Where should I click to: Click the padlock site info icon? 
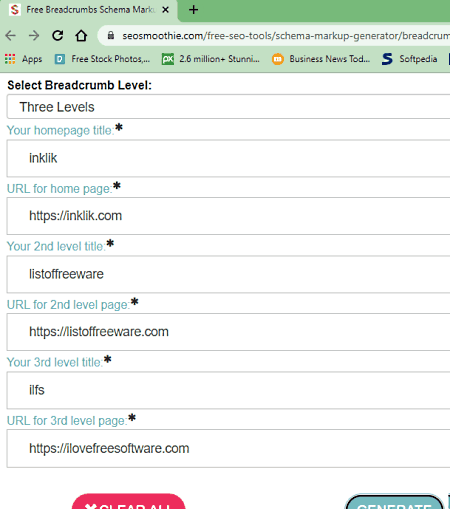(111, 35)
